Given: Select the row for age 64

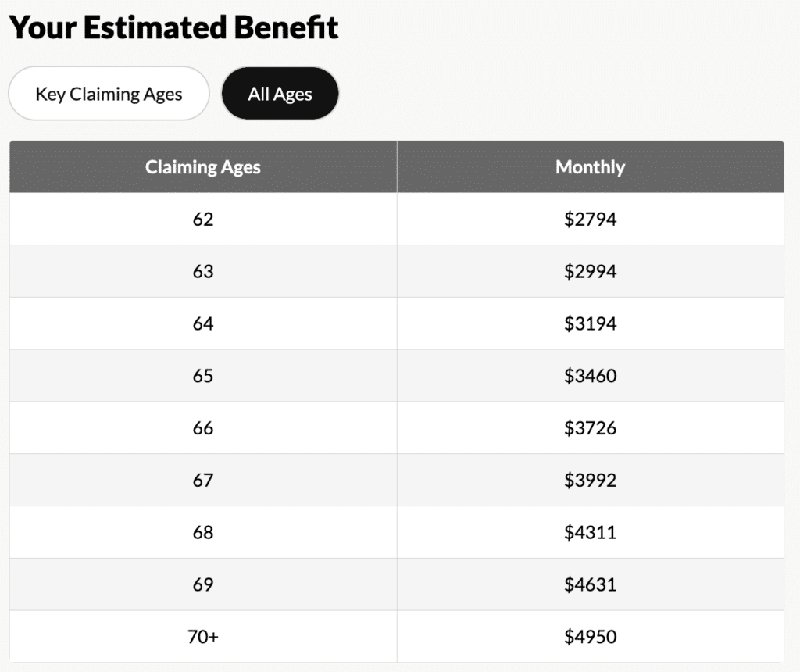Looking at the screenshot, I should 202,323.
